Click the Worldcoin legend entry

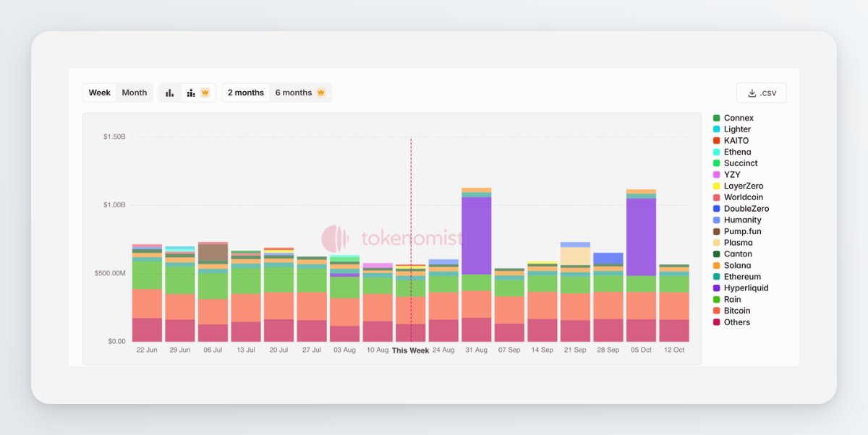[x=738, y=197]
